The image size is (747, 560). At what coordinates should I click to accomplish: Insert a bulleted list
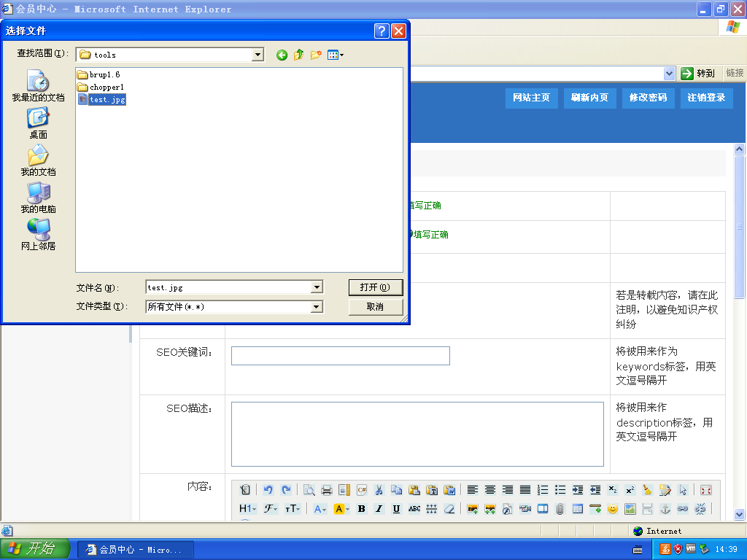coord(560,489)
